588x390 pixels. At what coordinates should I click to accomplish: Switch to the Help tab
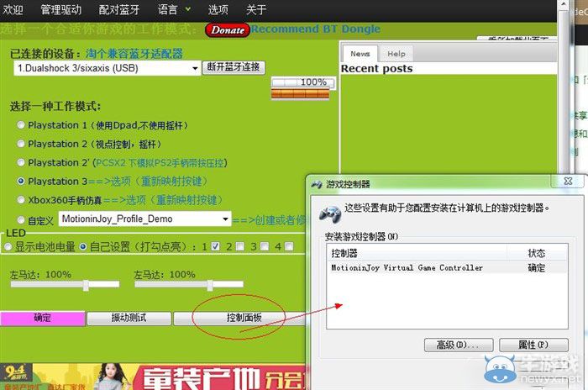coord(396,54)
